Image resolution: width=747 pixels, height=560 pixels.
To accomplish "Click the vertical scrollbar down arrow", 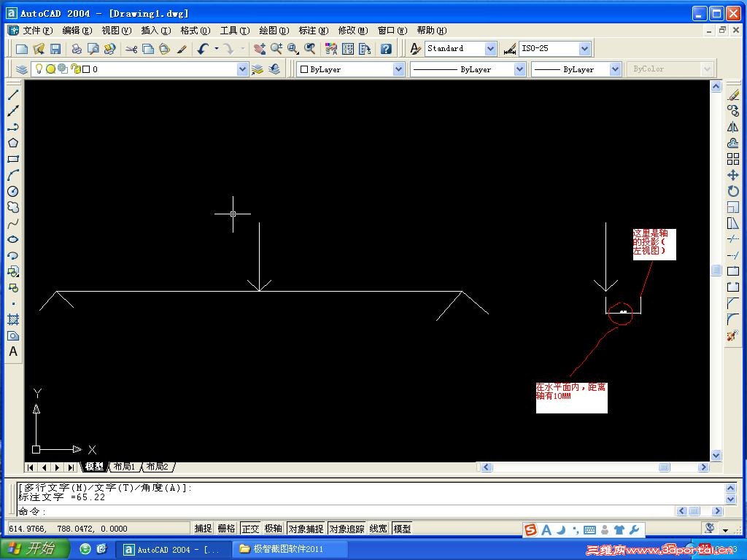I will point(716,455).
